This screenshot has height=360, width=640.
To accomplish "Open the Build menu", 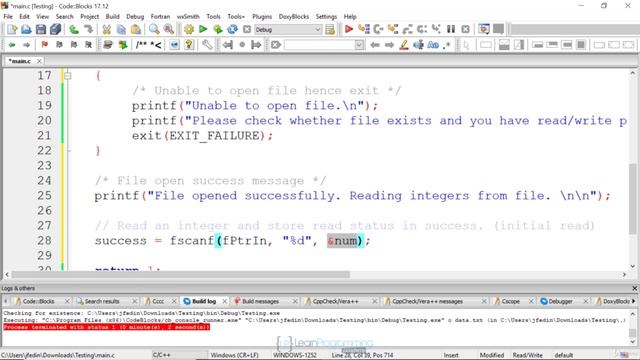I will (x=113, y=17).
